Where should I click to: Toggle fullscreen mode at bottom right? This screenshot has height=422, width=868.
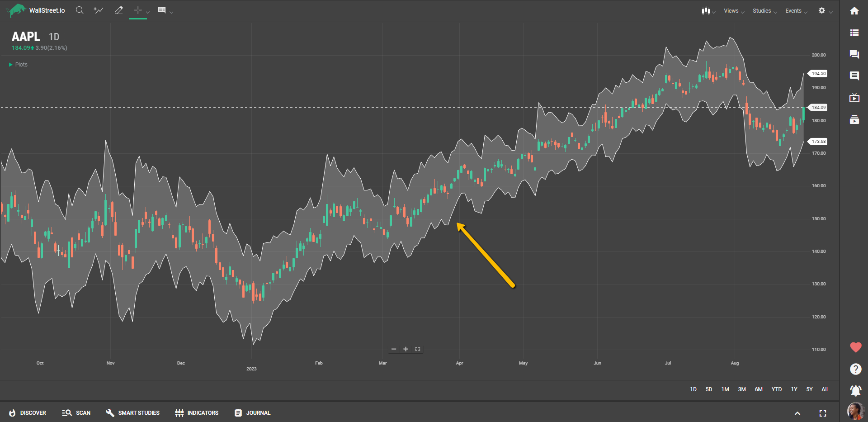point(822,413)
